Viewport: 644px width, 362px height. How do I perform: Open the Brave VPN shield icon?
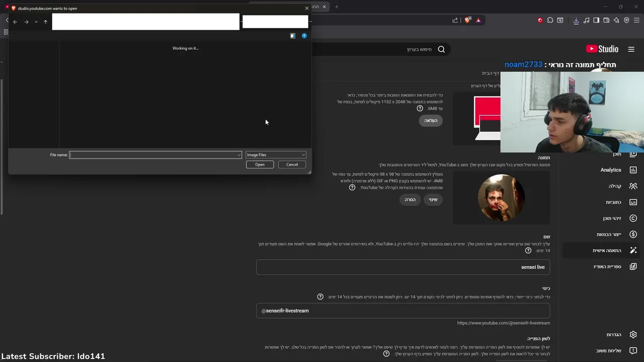point(626,20)
